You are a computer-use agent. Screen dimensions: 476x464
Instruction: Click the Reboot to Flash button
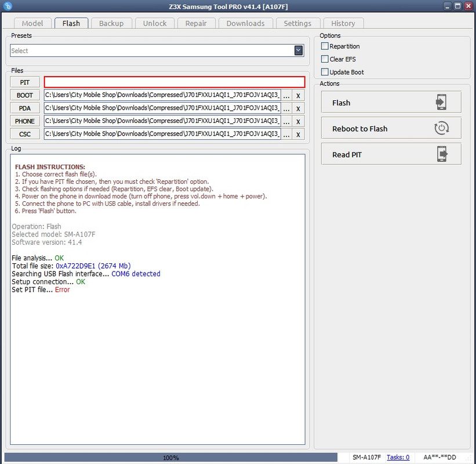pyautogui.click(x=391, y=128)
